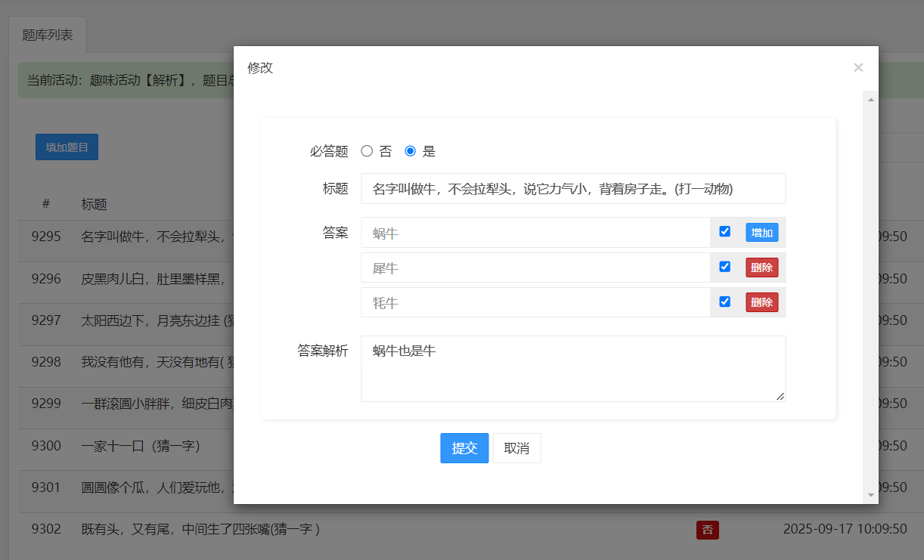Viewport: 924px width, 560px height.
Task: Click the 蜗牛 answer input field
Action: pyautogui.click(x=535, y=233)
